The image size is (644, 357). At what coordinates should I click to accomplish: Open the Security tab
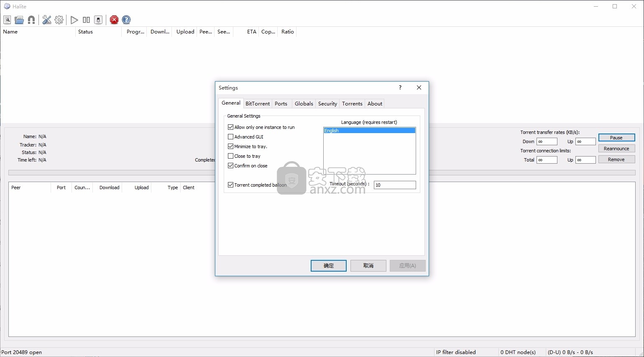(327, 104)
